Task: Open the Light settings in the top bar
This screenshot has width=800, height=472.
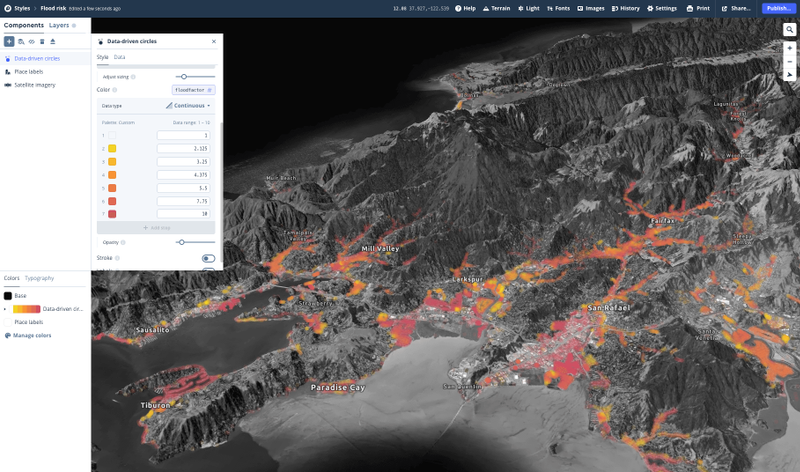Action: pyautogui.click(x=529, y=8)
